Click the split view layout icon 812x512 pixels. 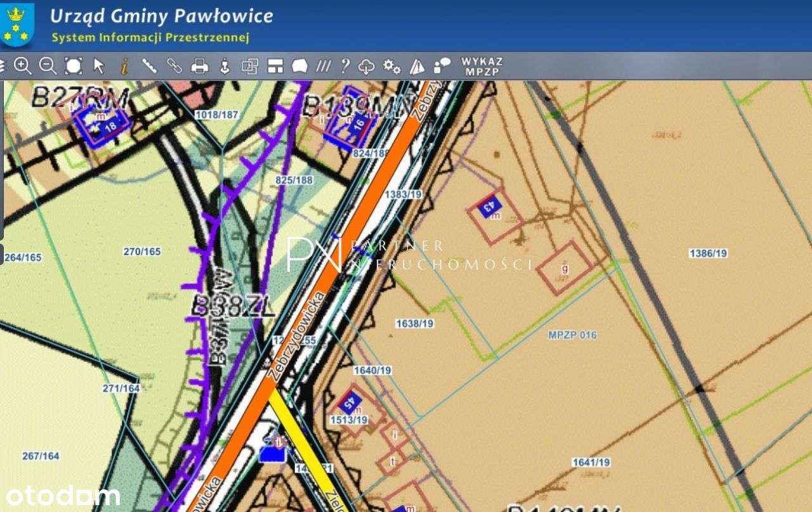(277, 65)
